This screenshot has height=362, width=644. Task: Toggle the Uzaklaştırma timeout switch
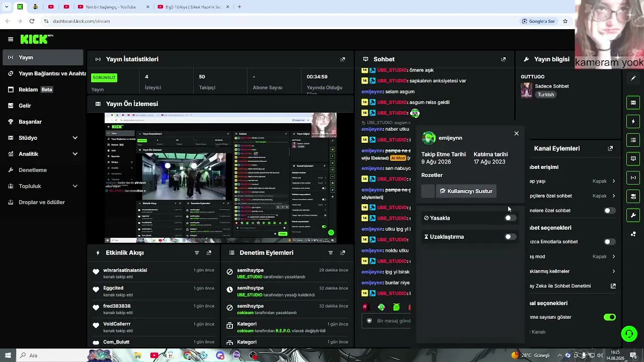(510, 237)
